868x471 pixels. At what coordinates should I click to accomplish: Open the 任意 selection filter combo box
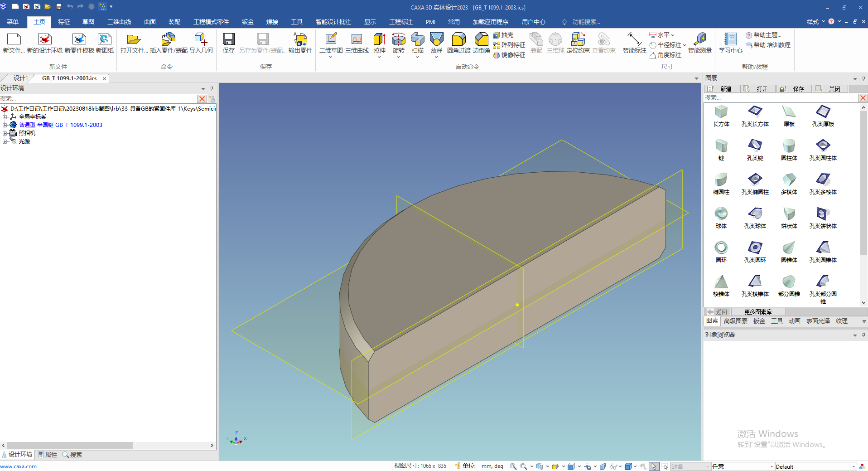point(743,466)
